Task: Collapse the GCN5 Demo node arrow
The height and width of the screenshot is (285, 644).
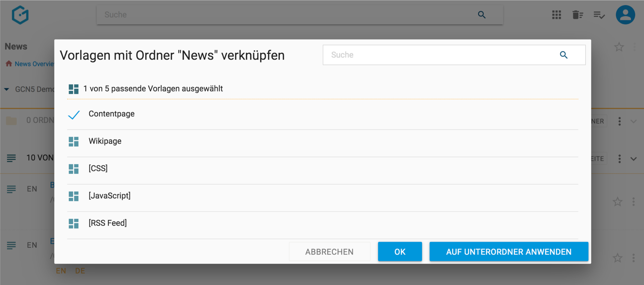Action: click(x=7, y=89)
